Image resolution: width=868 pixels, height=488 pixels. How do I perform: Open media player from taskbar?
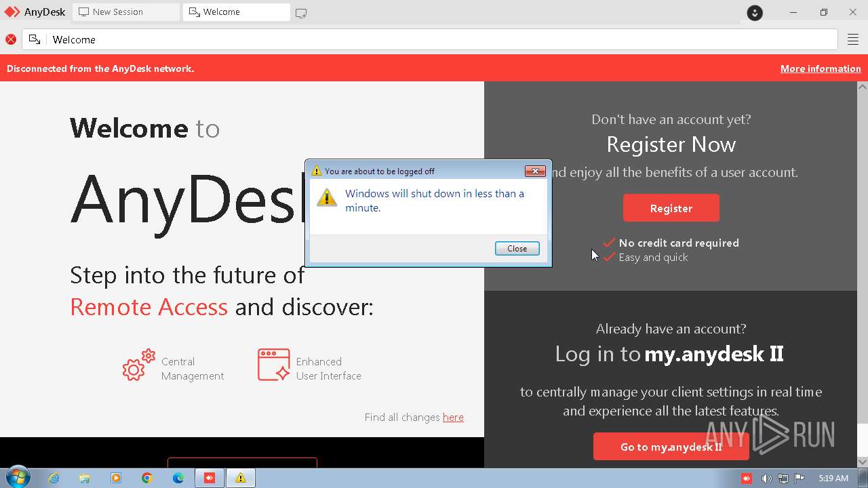click(x=116, y=479)
